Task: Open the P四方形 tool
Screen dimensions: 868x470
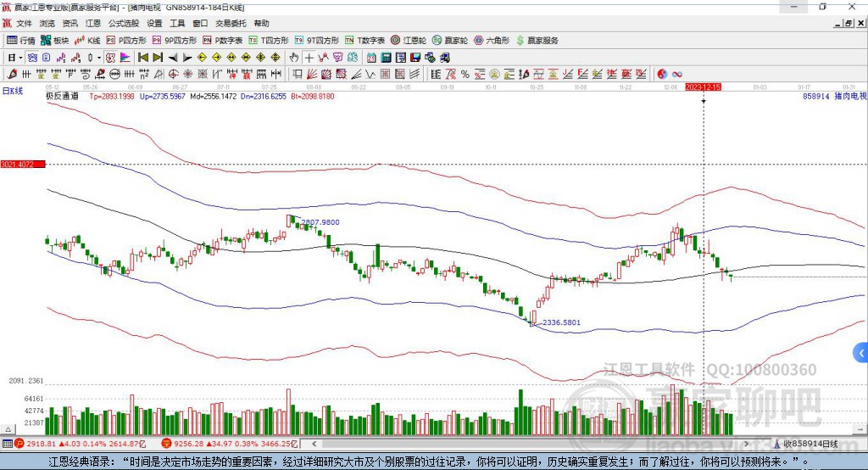Action: [x=126, y=41]
